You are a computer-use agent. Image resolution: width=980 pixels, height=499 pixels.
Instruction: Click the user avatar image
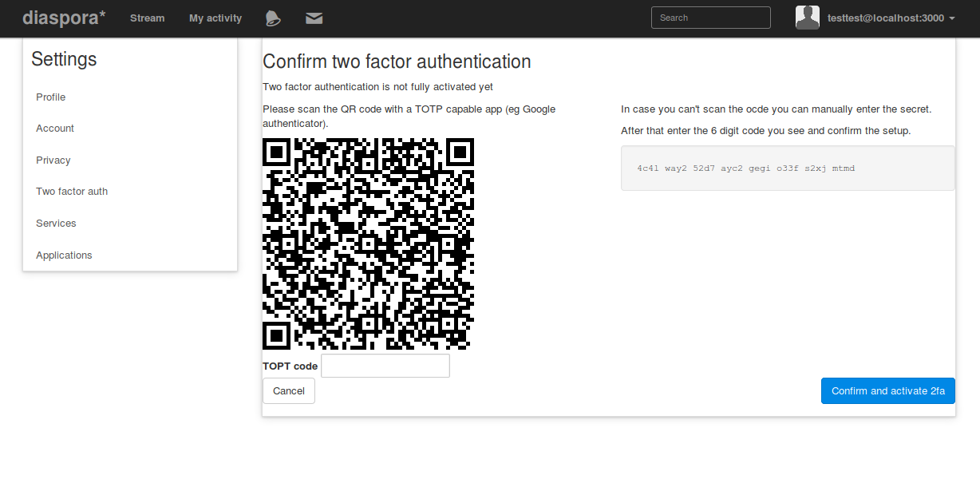pyautogui.click(x=808, y=18)
